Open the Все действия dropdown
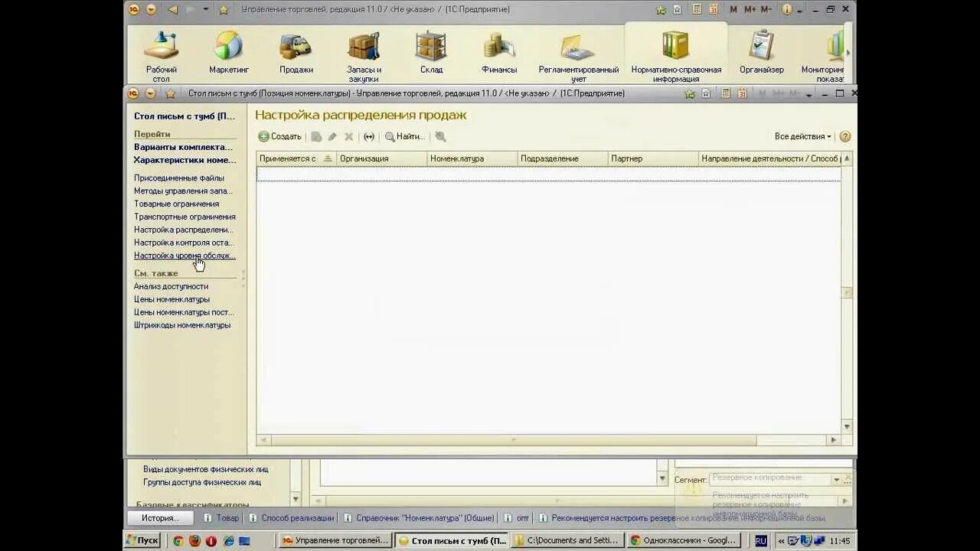The width and height of the screenshot is (980, 551). tap(802, 136)
